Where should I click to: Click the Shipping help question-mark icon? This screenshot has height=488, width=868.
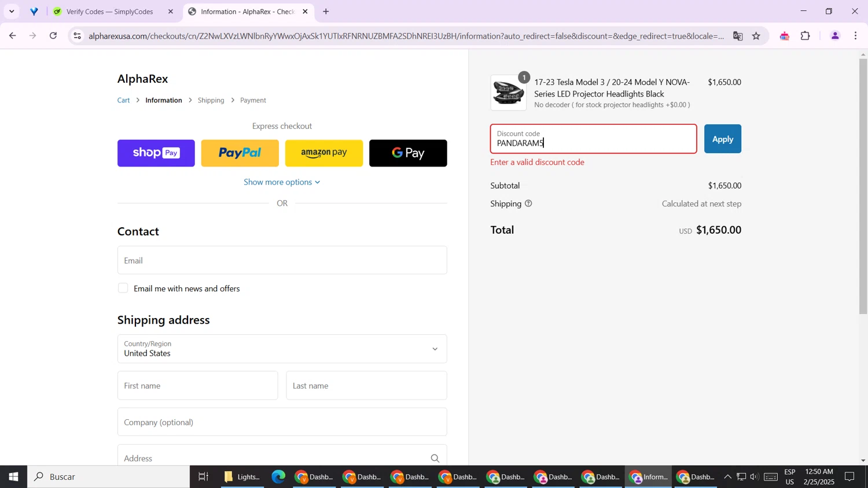pos(528,204)
